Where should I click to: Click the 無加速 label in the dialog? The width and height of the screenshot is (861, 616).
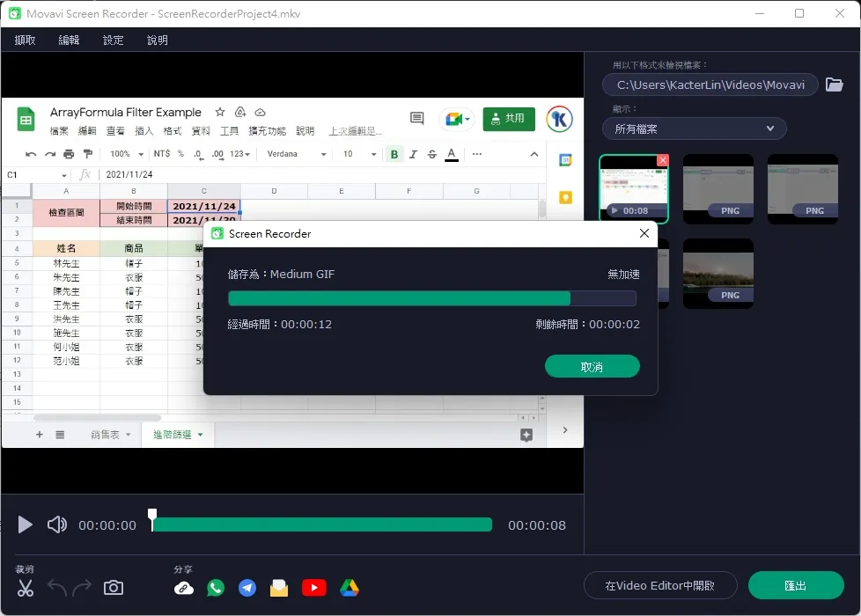623,274
